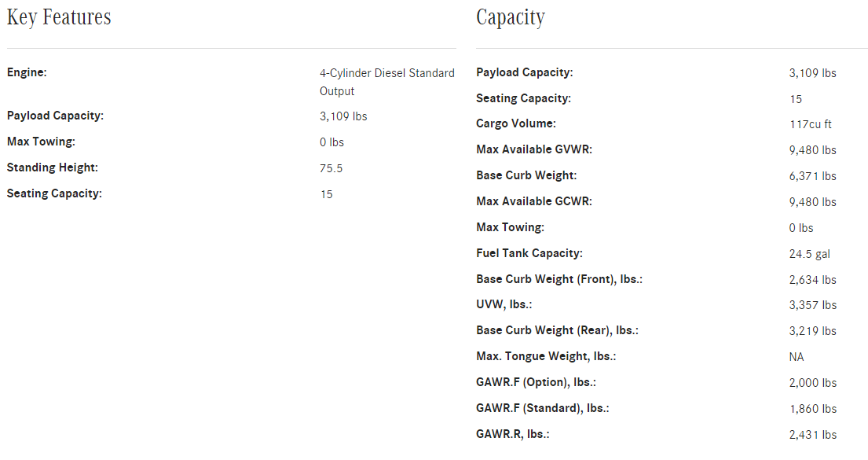Select the Max Available GCWR label
This screenshot has height=460, width=868.
534,201
